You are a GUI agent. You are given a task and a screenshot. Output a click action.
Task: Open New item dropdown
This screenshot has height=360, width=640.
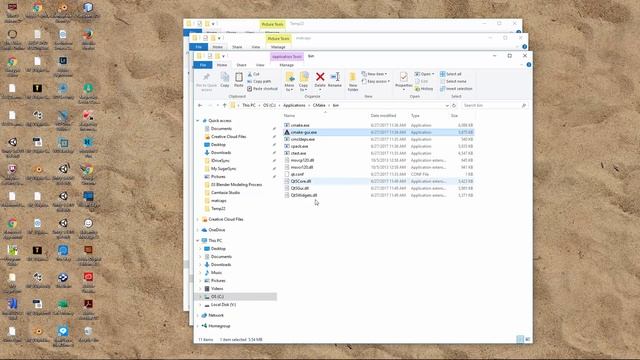point(374,74)
